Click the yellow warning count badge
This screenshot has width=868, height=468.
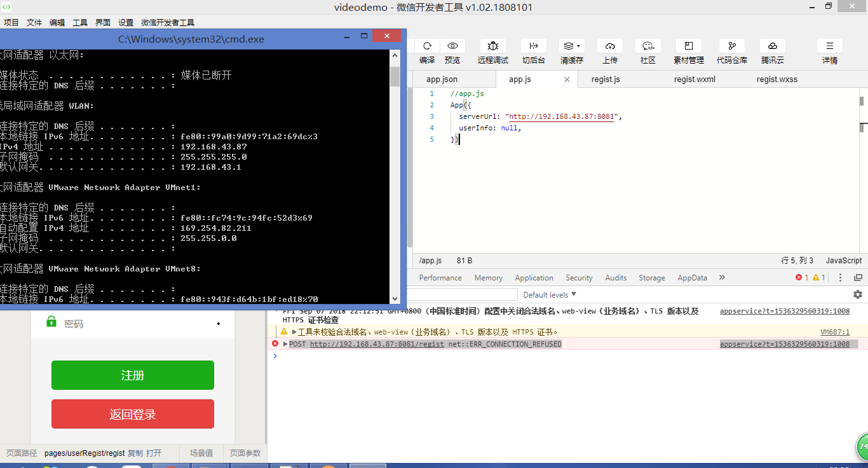818,278
